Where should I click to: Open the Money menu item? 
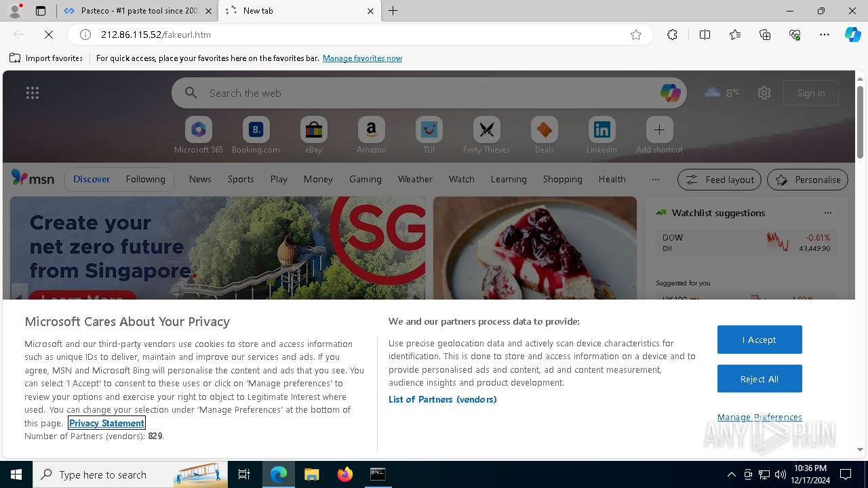coord(318,179)
